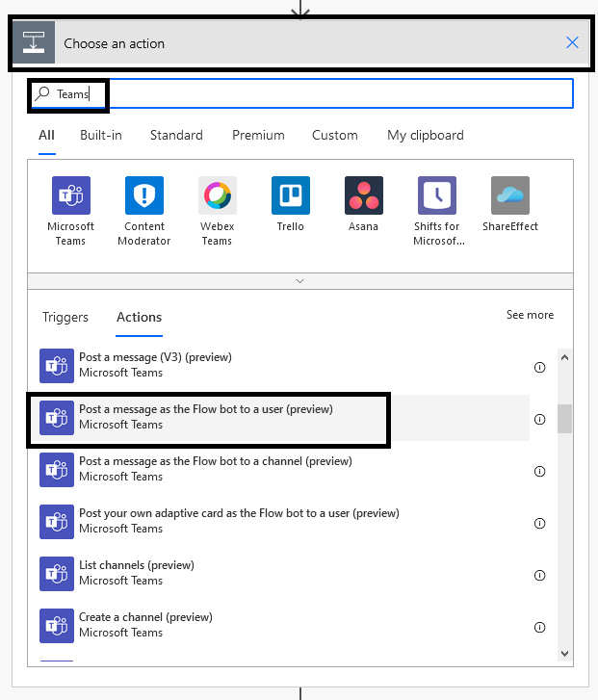598x700 pixels.
Task: Choose Post a message as Flow bot to a user
Action: (x=284, y=418)
